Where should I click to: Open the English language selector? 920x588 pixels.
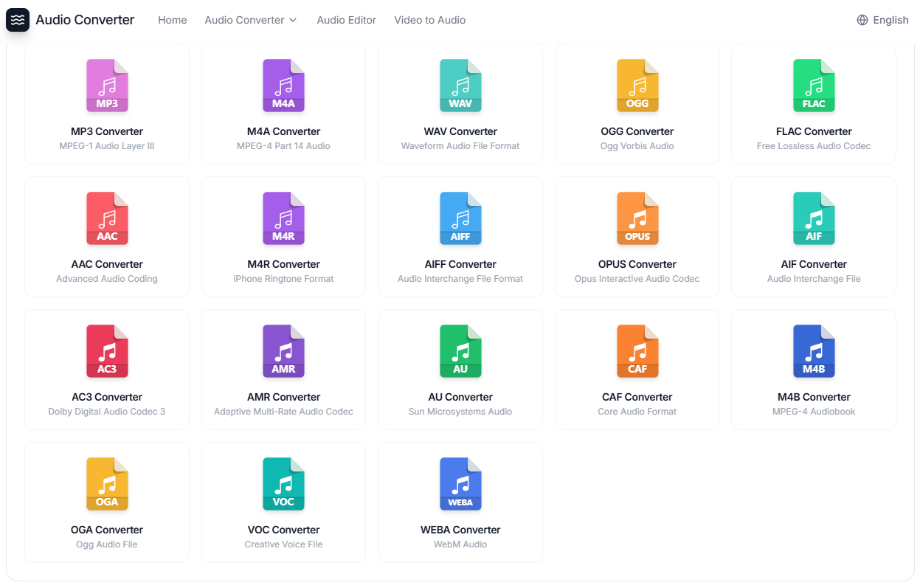(x=882, y=20)
